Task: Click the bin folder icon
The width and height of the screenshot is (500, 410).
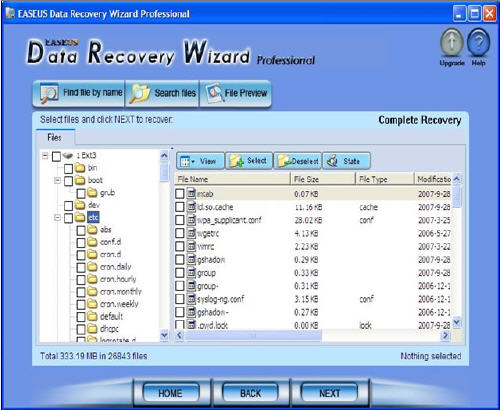Action: pyautogui.click(x=80, y=168)
